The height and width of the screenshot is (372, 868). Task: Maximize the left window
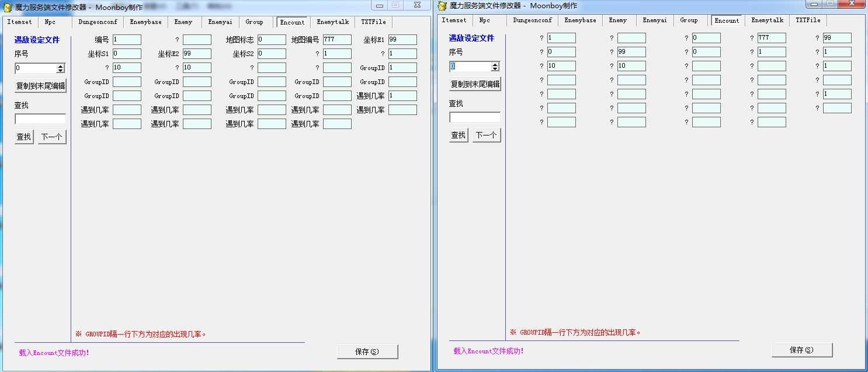(395, 5)
